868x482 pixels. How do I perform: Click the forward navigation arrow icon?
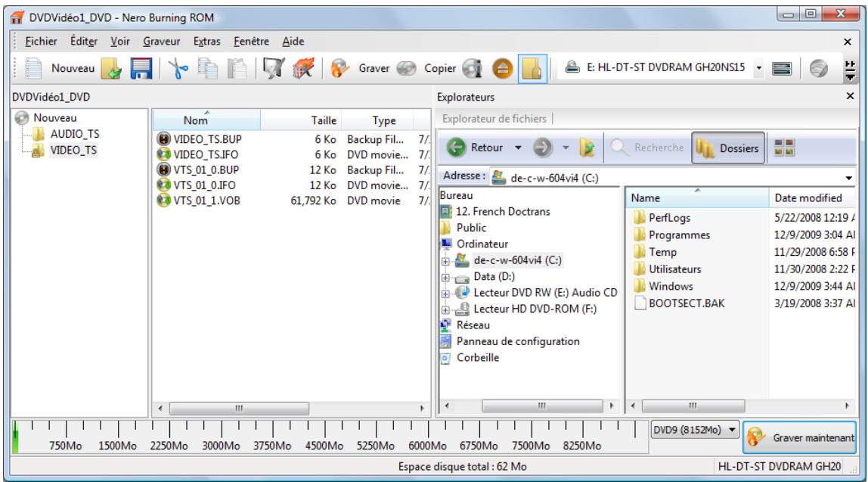(x=543, y=148)
